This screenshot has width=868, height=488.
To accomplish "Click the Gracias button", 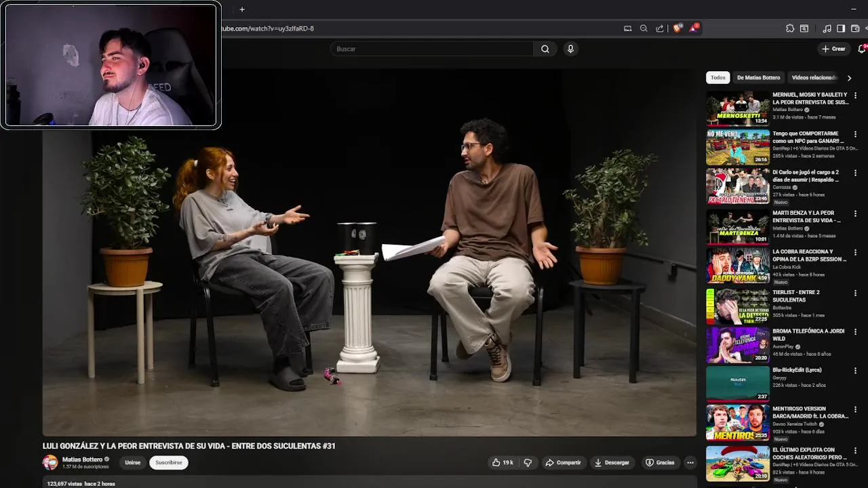I will (660, 462).
